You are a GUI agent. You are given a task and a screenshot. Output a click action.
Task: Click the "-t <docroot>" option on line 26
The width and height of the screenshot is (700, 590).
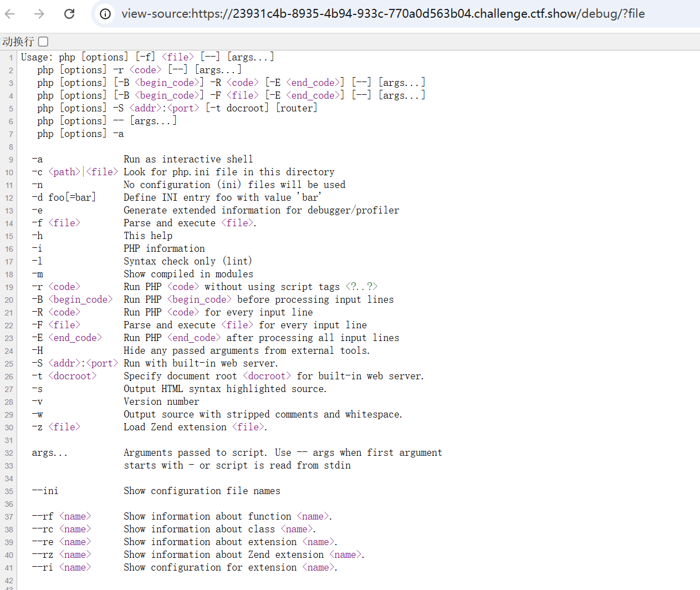click(x=64, y=376)
